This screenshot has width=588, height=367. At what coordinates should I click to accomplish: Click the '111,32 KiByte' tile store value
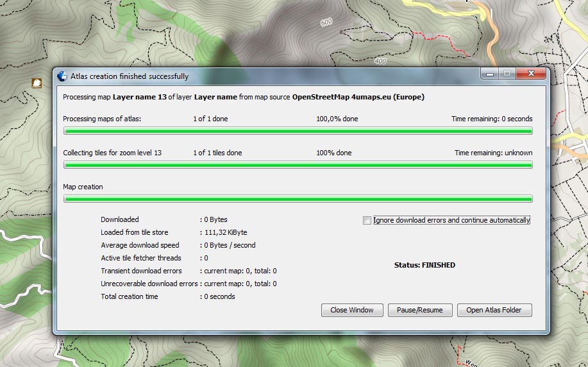tap(226, 232)
